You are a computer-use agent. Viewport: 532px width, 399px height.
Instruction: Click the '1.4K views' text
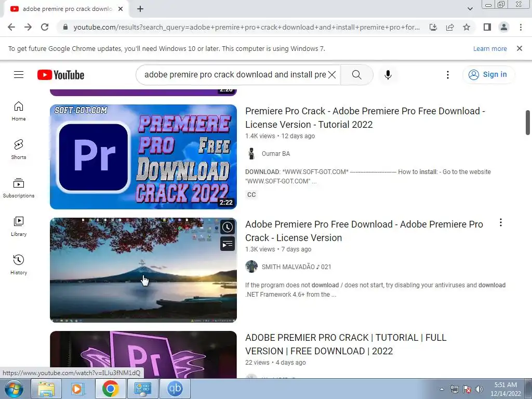click(x=260, y=136)
